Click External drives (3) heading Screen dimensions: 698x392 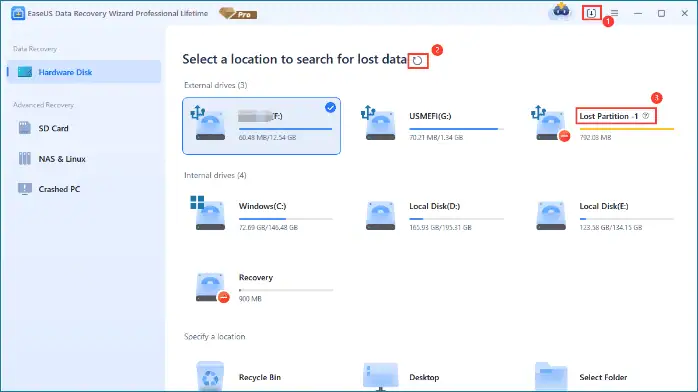[215, 85]
